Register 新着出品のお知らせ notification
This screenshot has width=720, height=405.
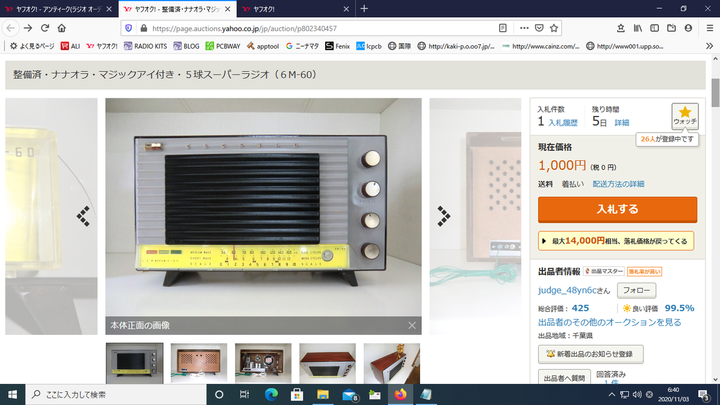point(591,354)
